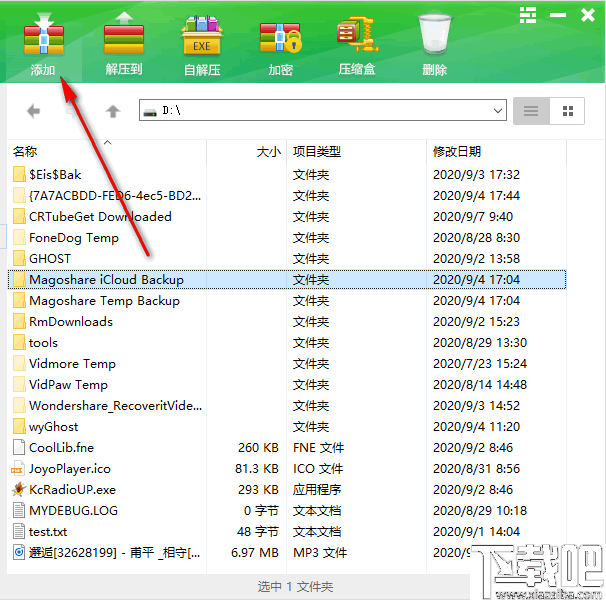Open the 自解压 self-extract EXE tool

[x=202, y=36]
